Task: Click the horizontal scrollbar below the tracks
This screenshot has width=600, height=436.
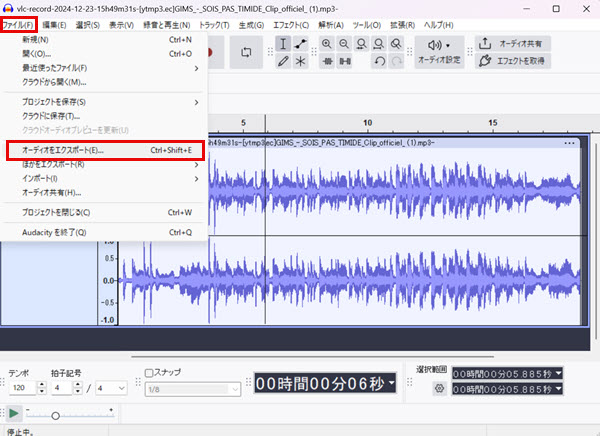Action: 312,356
